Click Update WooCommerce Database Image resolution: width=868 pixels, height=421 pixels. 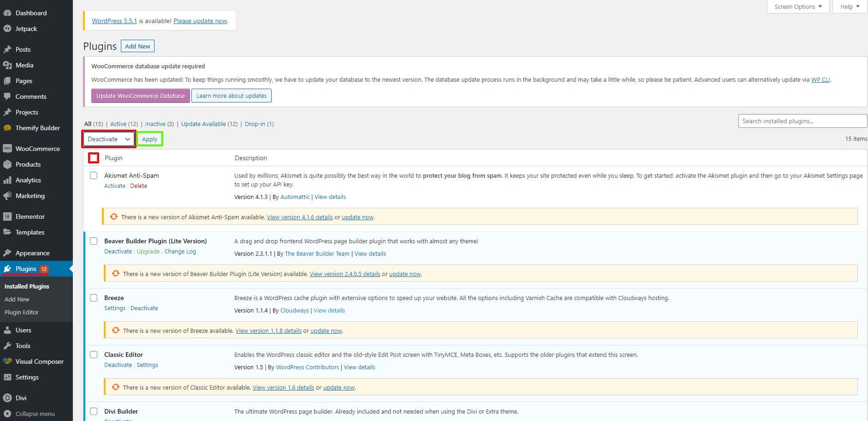point(140,96)
